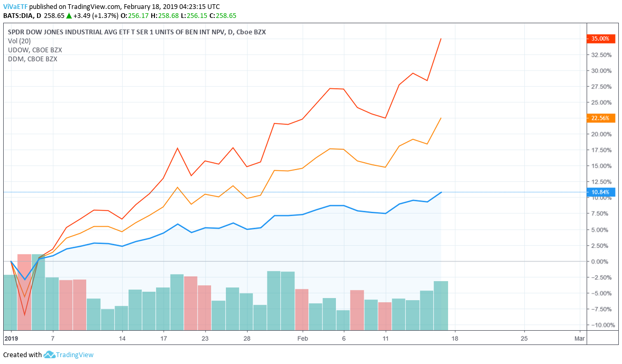
Task: Click the '+3.49 (+1.37%)' change value
Action: point(96,16)
